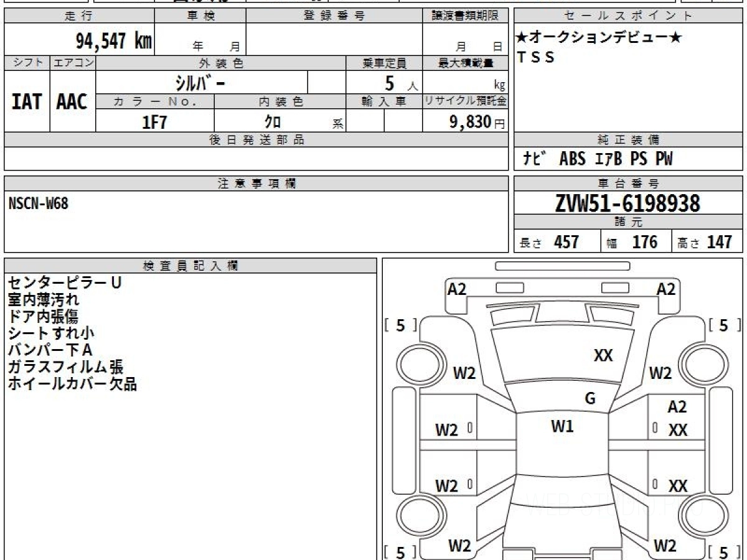This screenshot has width=747, height=560.
Task: Select the ★オークションデビュー★ line
Action: coord(599,37)
